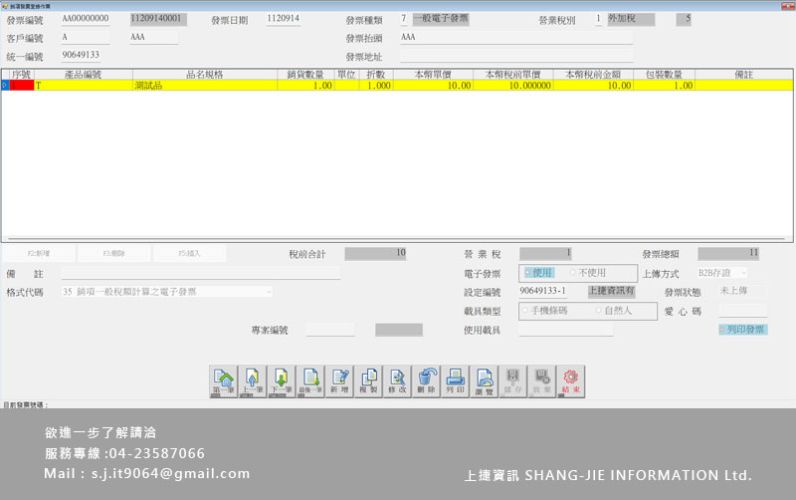Click the F5:插入 row button

pyautogui.click(x=189, y=253)
